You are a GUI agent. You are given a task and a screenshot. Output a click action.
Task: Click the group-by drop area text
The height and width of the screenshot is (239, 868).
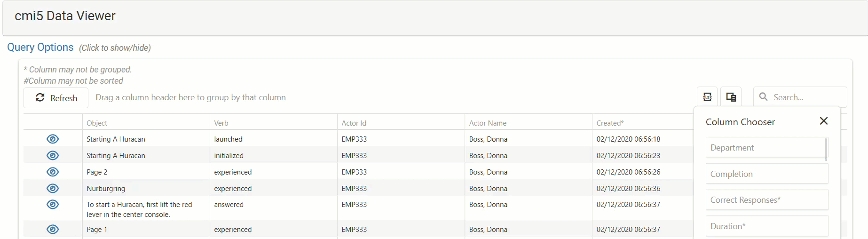190,97
